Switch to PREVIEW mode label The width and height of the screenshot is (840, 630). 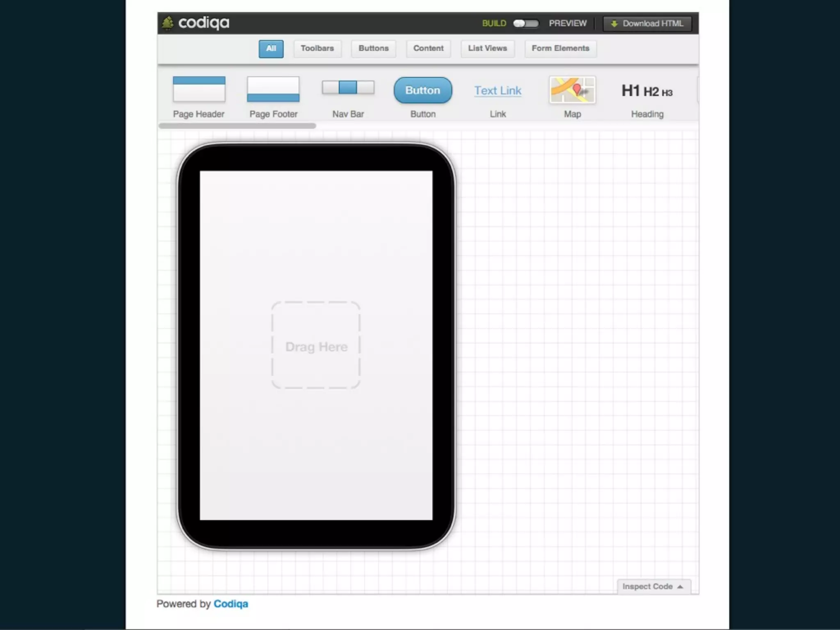click(x=568, y=23)
